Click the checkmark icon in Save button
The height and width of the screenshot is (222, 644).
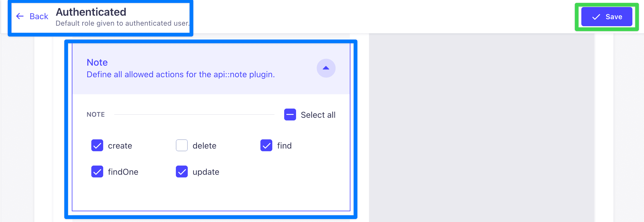point(596,17)
